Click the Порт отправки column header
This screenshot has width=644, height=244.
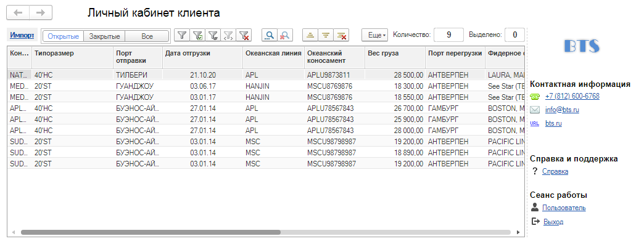point(138,57)
